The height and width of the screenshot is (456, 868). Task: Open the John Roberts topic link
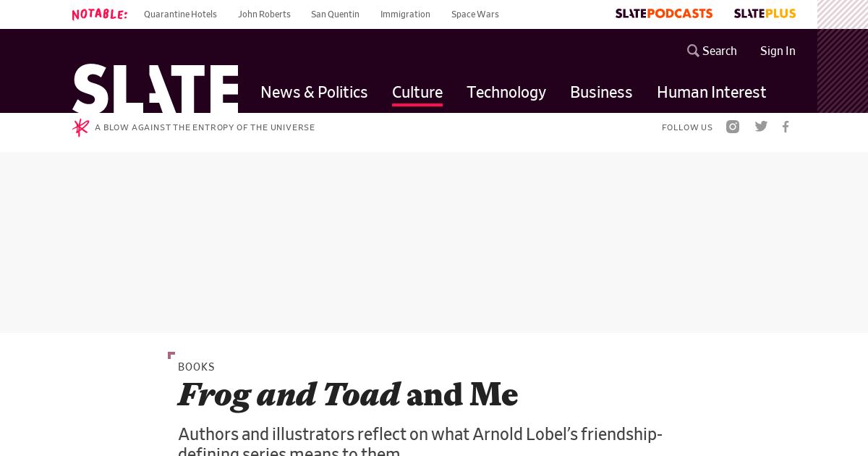click(264, 14)
